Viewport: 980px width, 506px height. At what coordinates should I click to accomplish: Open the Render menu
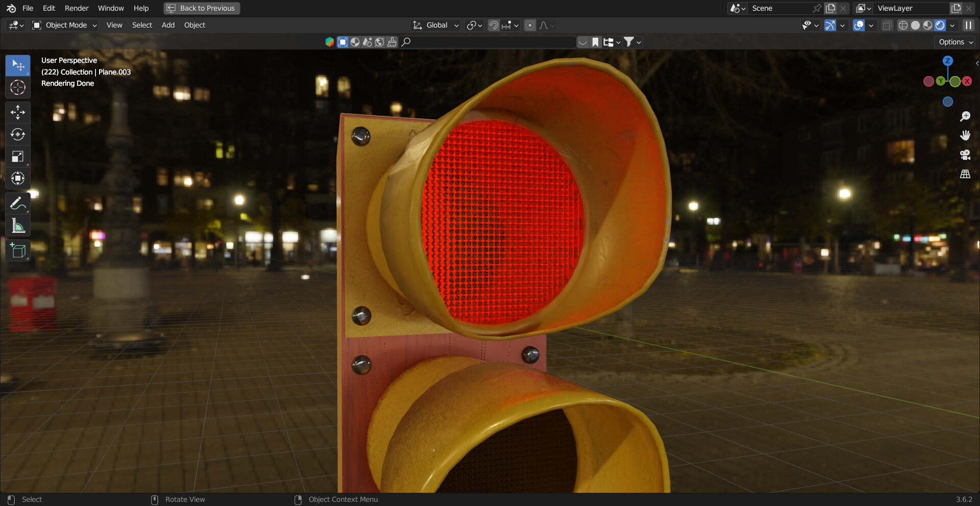76,8
